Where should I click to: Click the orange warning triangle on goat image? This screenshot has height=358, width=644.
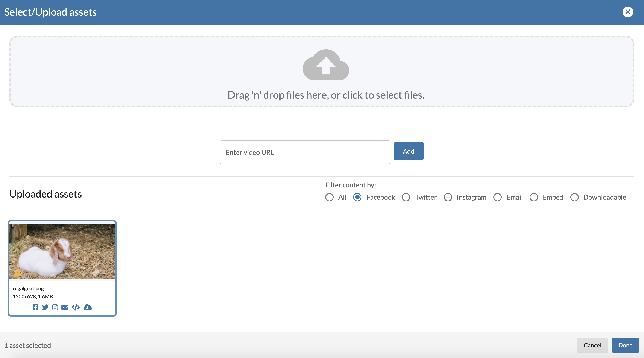click(x=18, y=273)
